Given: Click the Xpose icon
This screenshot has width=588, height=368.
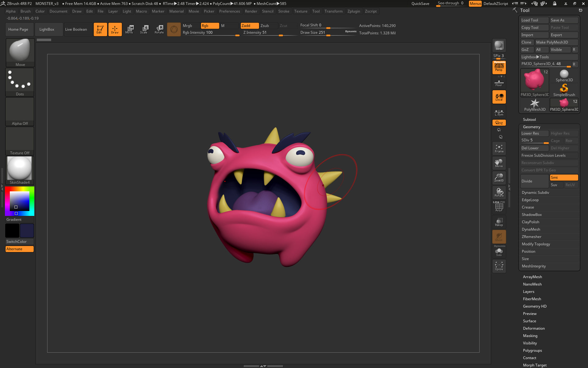Looking at the screenshot, I should click(x=499, y=266).
